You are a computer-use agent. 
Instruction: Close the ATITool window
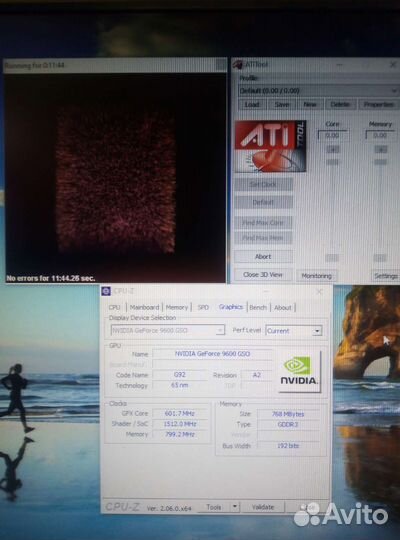coord(393,64)
